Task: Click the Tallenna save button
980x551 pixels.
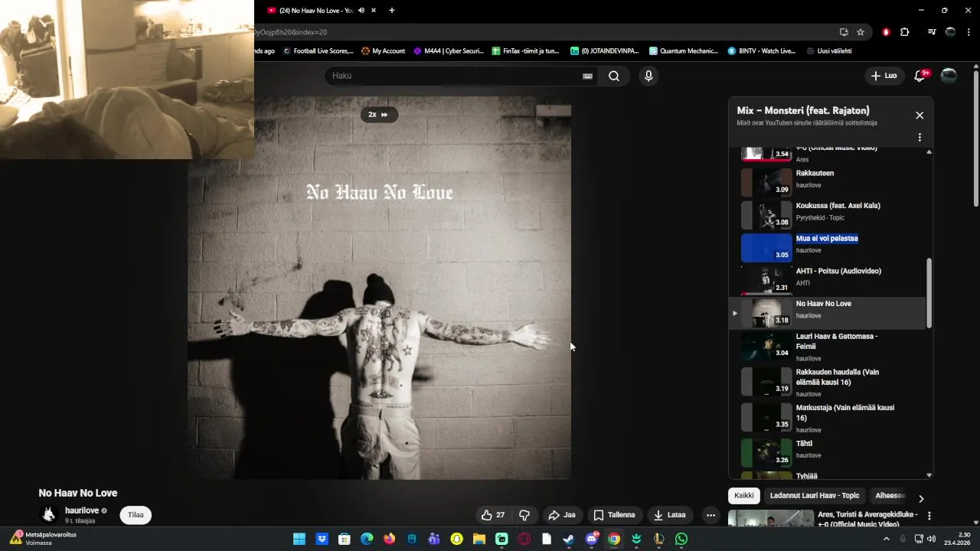Action: 614,515
